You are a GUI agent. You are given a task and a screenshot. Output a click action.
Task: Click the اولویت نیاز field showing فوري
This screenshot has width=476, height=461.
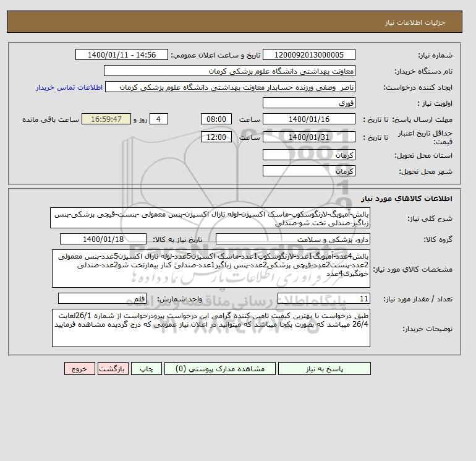(308, 103)
